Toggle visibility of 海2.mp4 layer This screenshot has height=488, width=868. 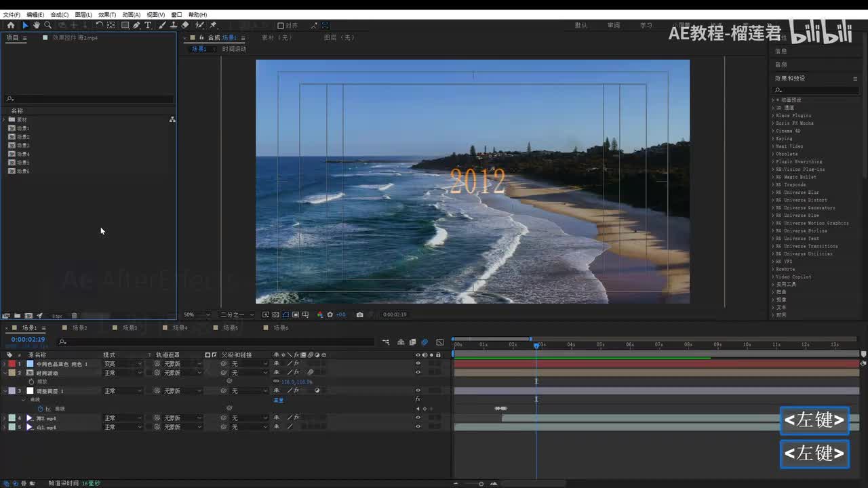(418, 418)
